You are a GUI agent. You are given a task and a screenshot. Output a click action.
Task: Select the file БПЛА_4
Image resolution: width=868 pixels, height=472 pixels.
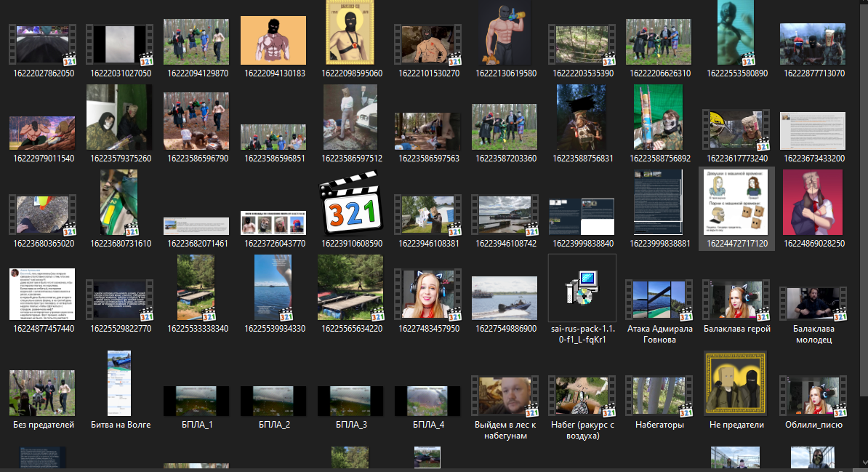coord(428,401)
